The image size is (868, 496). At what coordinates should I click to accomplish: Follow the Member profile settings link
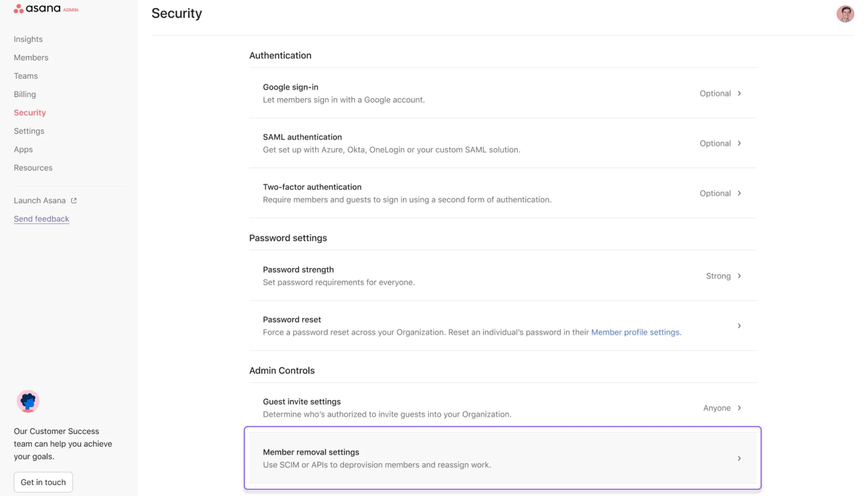[636, 332]
